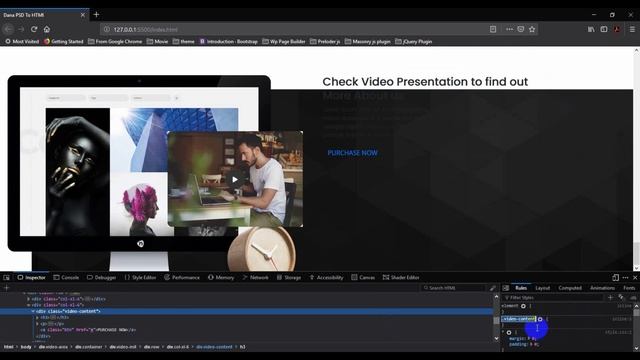640x360 pixels.
Task: Switch to the Memory tab
Action: (221, 278)
